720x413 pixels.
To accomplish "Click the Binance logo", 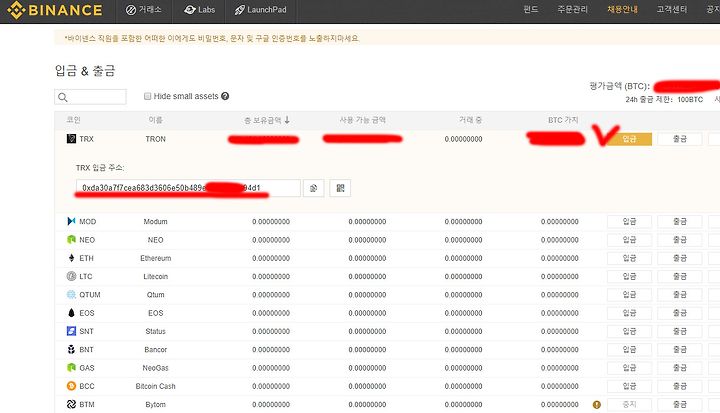I will (55, 10).
